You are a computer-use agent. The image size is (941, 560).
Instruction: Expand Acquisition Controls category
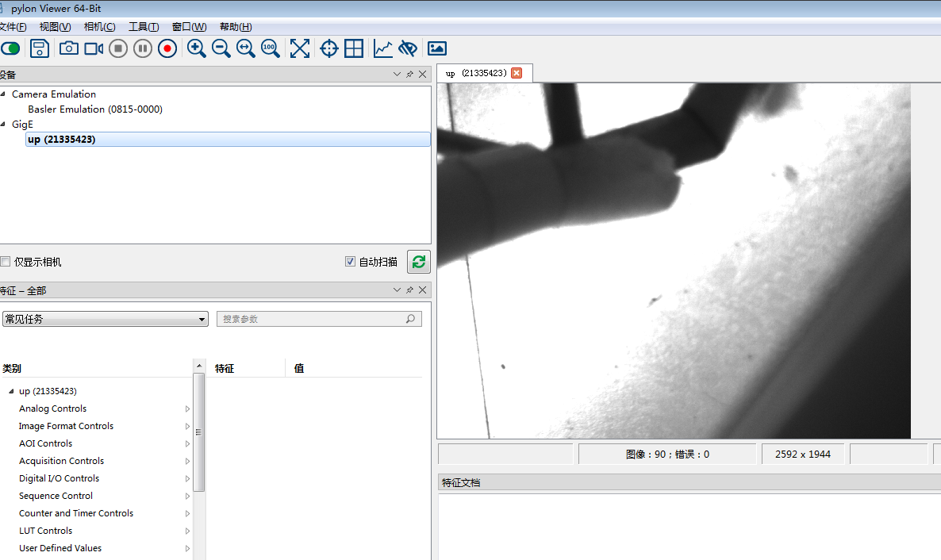coord(61,461)
